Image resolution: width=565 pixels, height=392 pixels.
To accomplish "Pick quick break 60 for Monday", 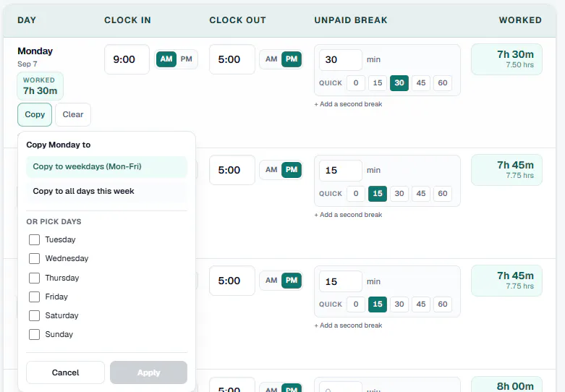I will click(443, 83).
